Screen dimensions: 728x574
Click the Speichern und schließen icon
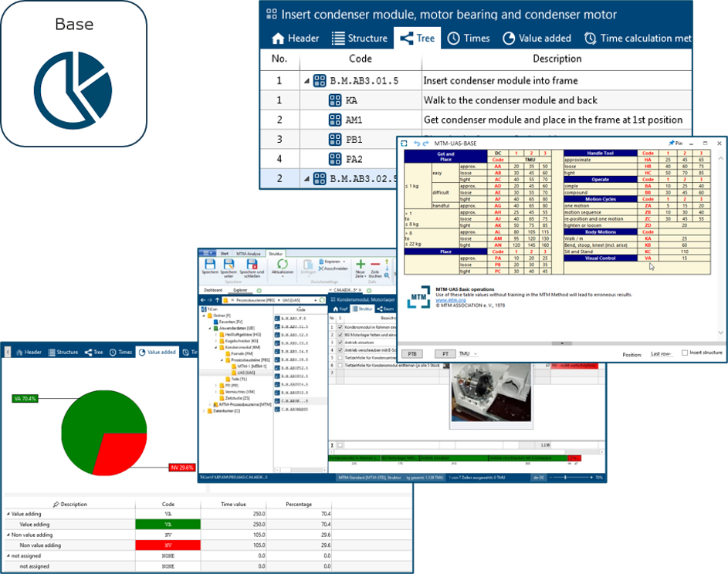[252, 265]
